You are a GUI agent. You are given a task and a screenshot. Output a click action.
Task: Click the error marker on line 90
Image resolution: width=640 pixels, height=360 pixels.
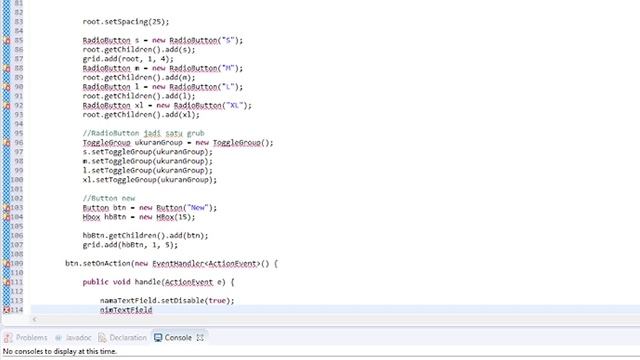7,87
